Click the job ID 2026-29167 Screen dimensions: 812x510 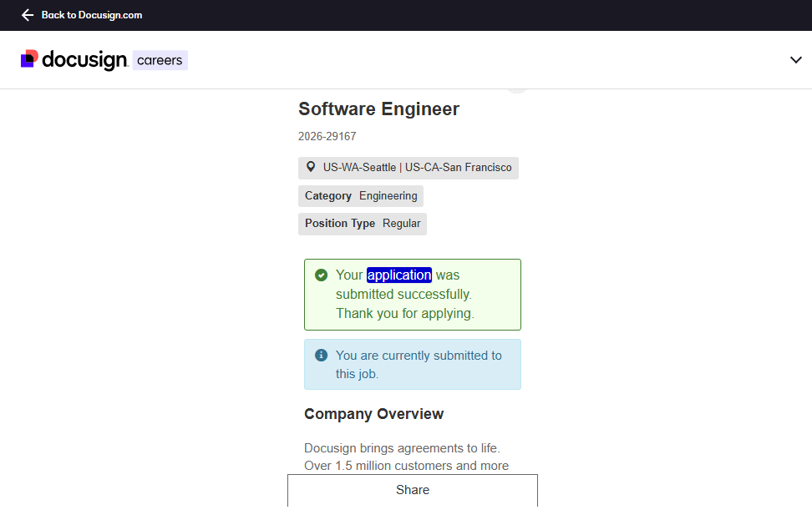click(327, 136)
